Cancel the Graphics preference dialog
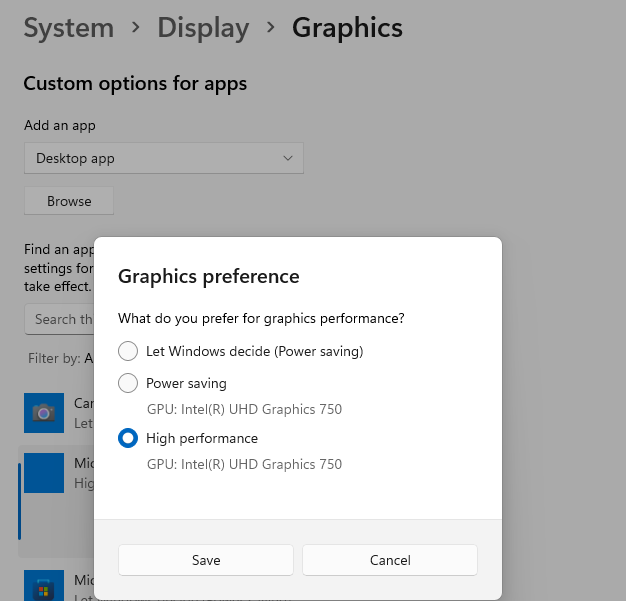This screenshot has height=601, width=626. (390, 560)
